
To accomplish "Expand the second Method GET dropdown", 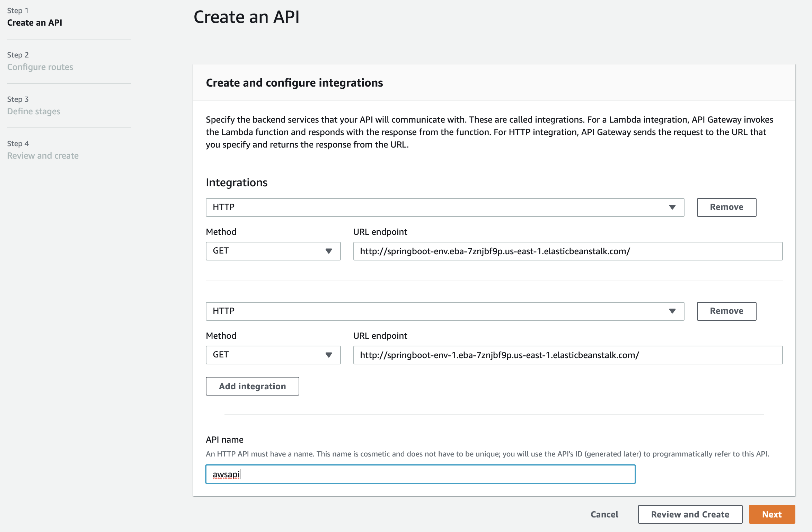I will (x=273, y=355).
